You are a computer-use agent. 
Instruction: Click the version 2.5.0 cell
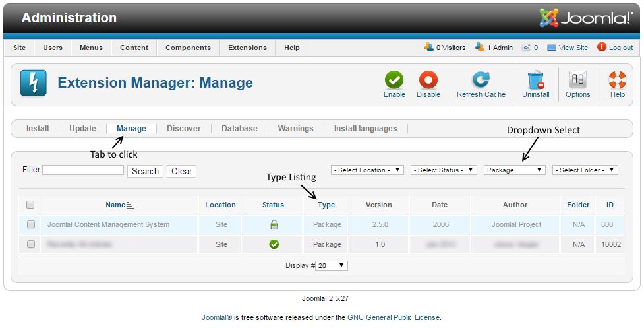pos(380,224)
